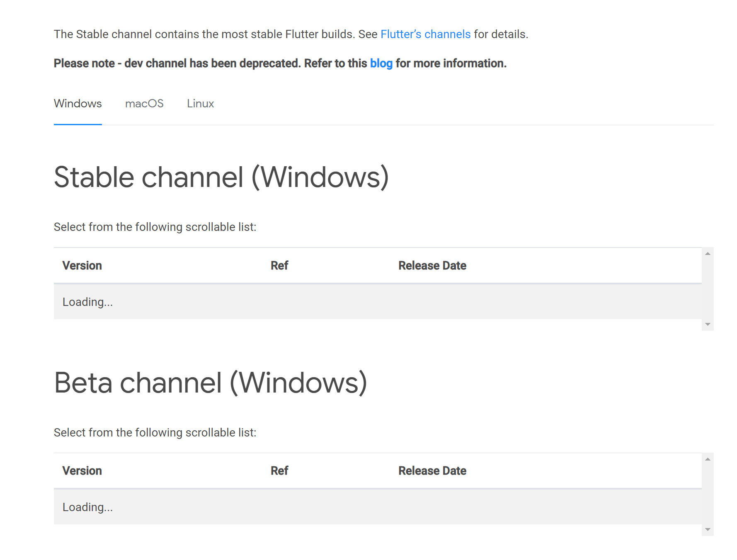This screenshot has width=737, height=560.
Task: Open the blog link about dev channel deprecation
Action: (x=381, y=63)
